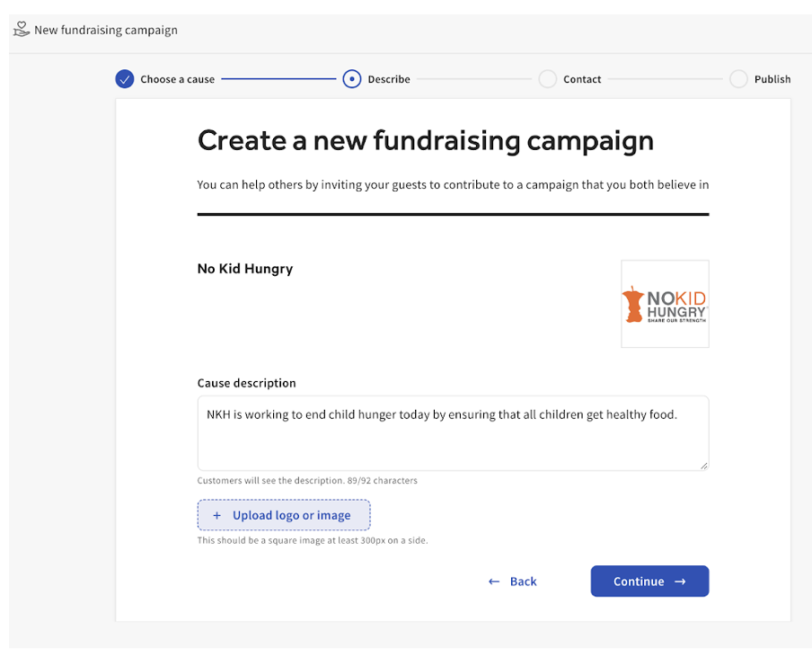Screen dimensions: 812x649
Task: Click the Contact step label
Action: (x=582, y=79)
